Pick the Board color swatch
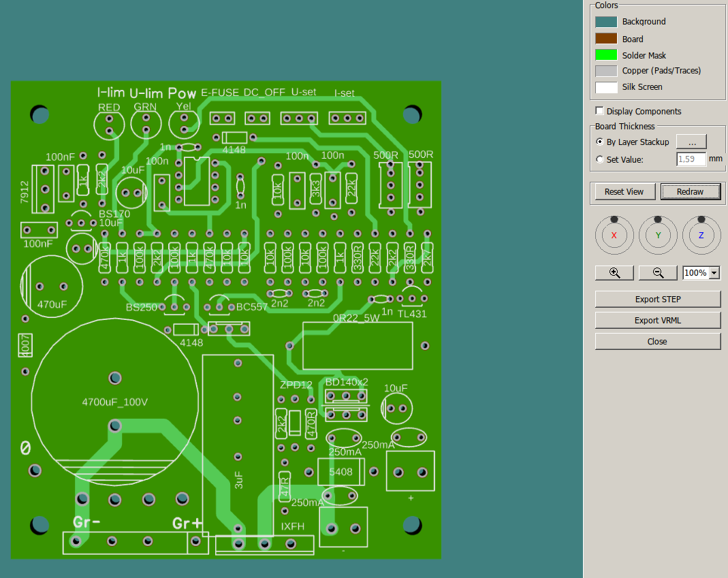This screenshot has width=728, height=578. (x=606, y=39)
